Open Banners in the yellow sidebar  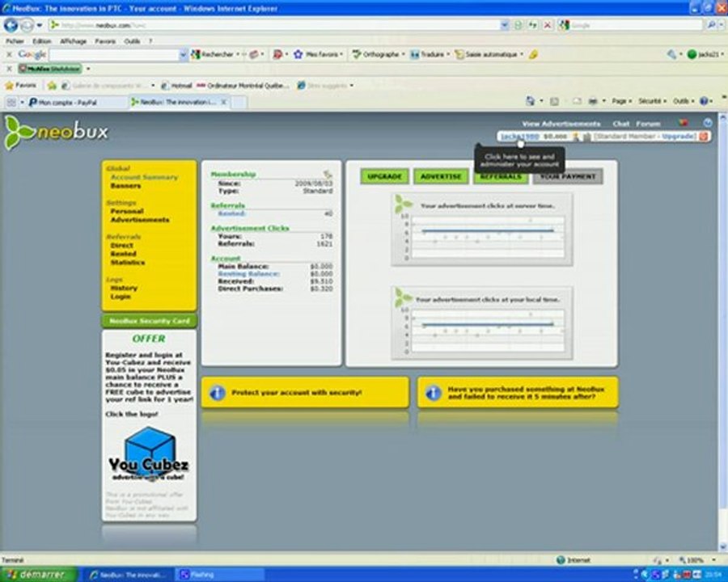tap(126, 186)
